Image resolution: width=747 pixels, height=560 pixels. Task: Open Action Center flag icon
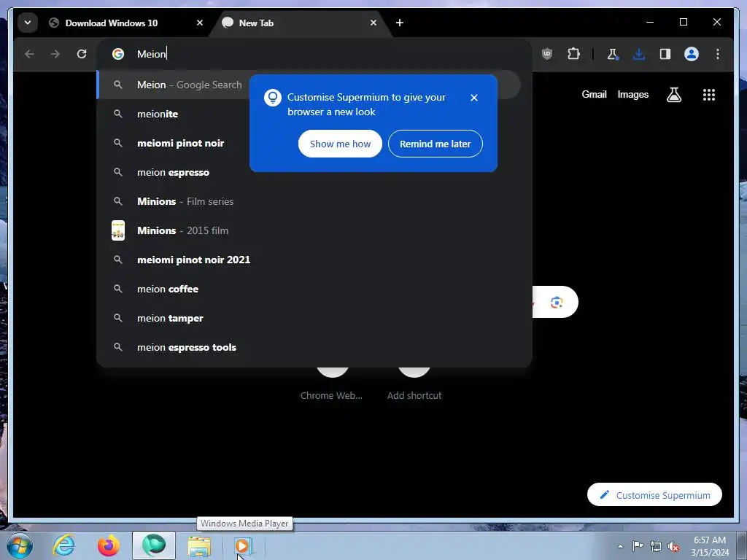pos(638,546)
